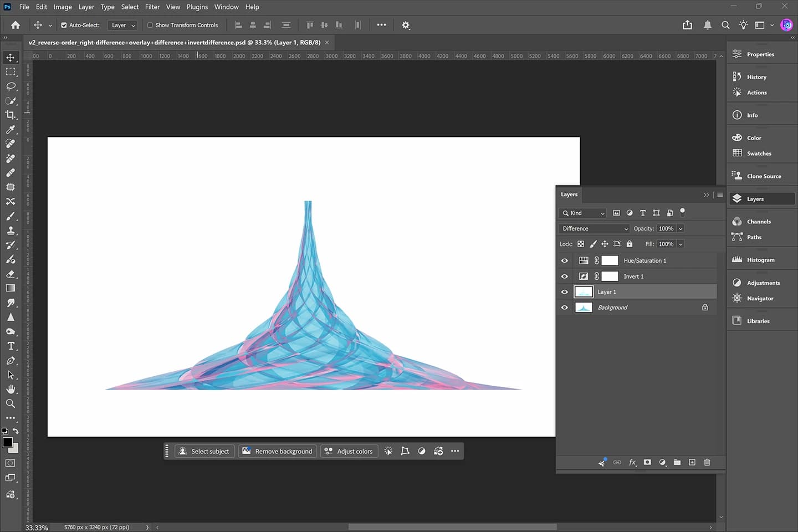Create a new layer via plus icon

coord(692,462)
